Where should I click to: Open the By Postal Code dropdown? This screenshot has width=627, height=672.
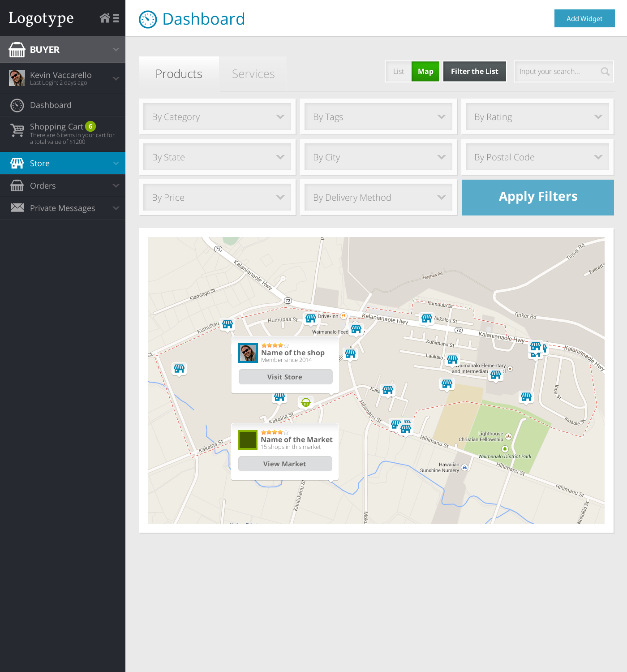537,157
